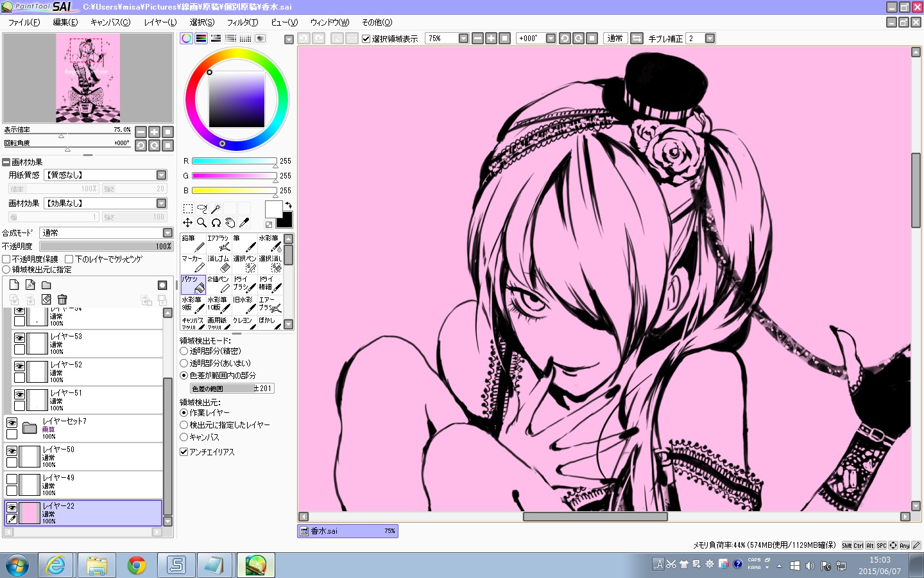Image resolution: width=924 pixels, height=578 pixels.
Task: Show the hidden layer レイヤー49
Action: (x=12, y=479)
